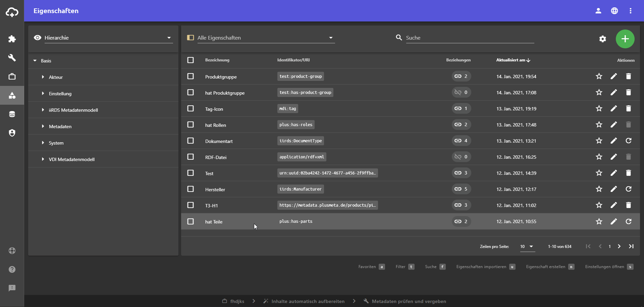The image size is (644, 307).
Task: Click the Einstellungen öffnen shortcut hint
Action: 609,267
